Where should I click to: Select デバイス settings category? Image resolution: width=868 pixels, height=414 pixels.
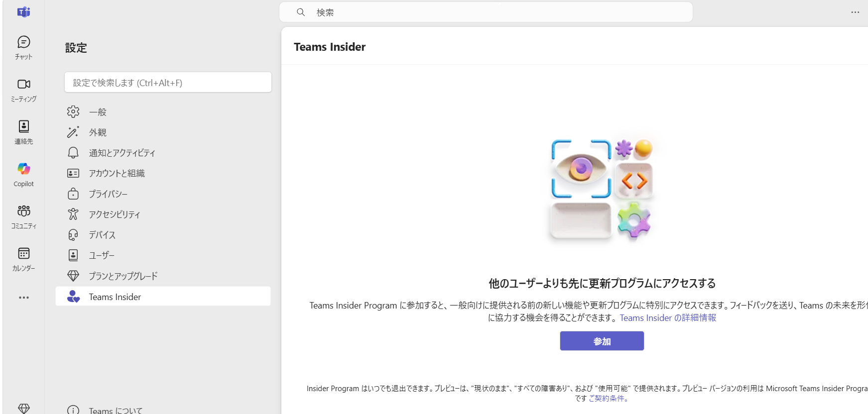click(163, 235)
